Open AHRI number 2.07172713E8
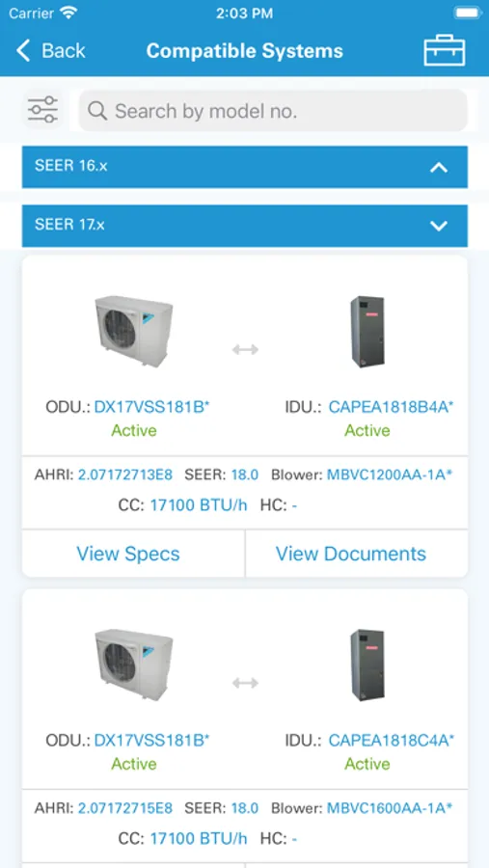 (125, 475)
